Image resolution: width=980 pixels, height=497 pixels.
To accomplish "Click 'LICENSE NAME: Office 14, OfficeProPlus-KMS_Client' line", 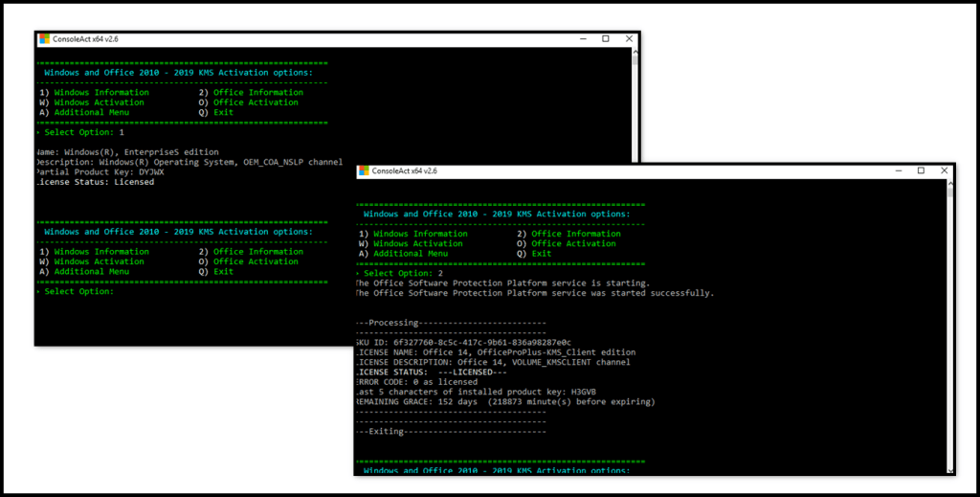I will point(496,352).
